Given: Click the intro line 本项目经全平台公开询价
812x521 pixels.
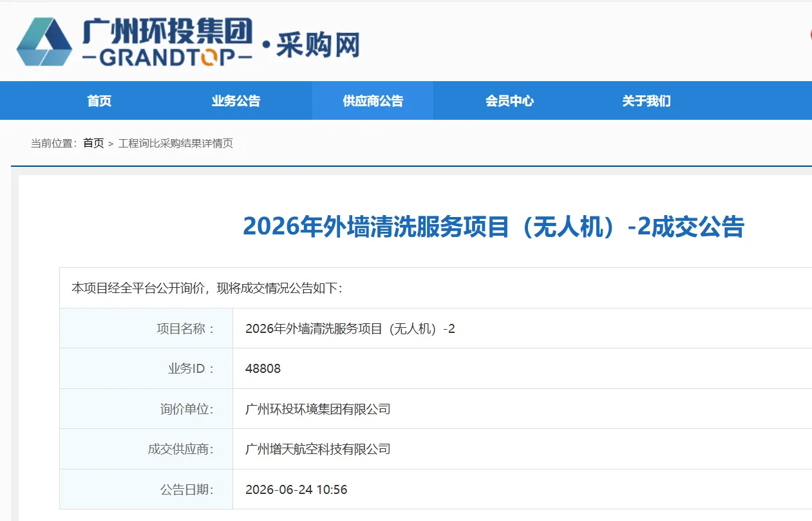Looking at the screenshot, I should pyautogui.click(x=207, y=288).
